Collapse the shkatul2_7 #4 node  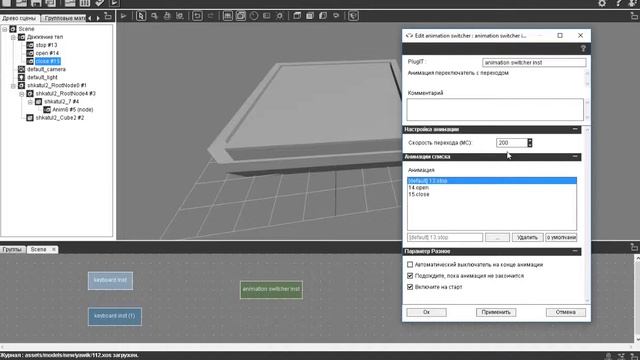pos(30,102)
